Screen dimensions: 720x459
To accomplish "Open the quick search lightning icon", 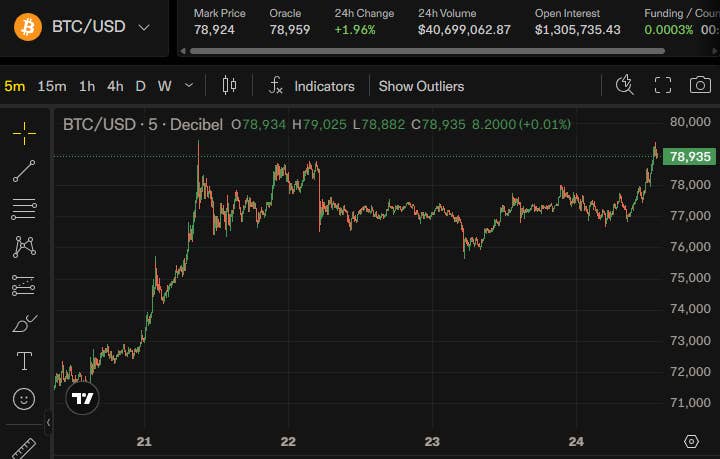I will [x=624, y=85].
